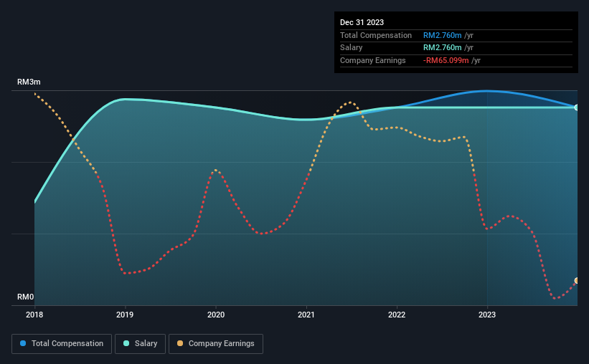
Task: Click the Company Earnings tooltip row label
Action: tap(372, 60)
